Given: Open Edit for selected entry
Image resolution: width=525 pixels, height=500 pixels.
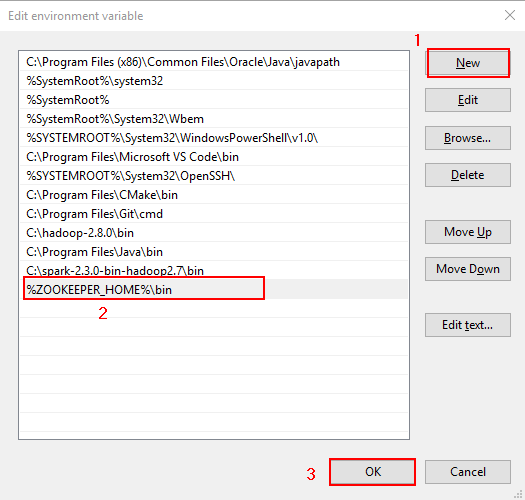Looking at the screenshot, I should point(468,100).
